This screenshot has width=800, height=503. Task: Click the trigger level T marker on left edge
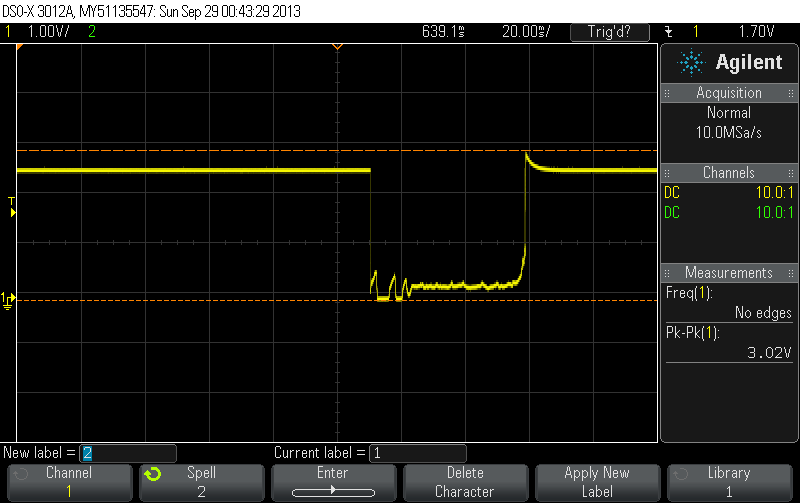(x=12, y=203)
